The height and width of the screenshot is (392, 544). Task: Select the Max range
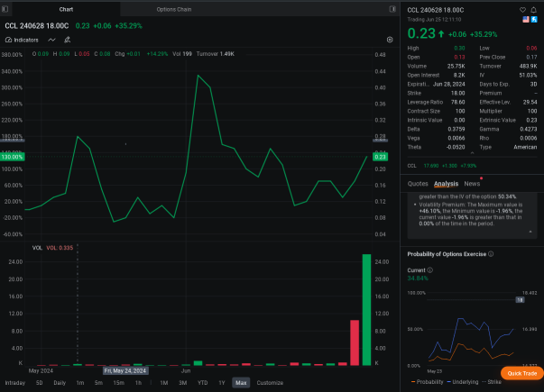[x=241, y=383]
